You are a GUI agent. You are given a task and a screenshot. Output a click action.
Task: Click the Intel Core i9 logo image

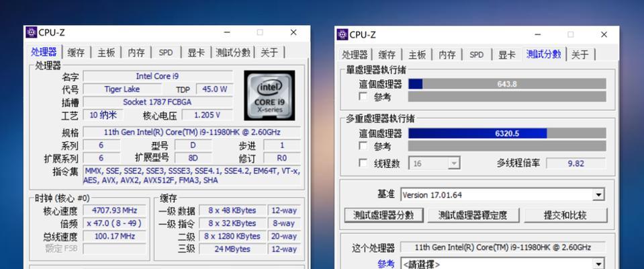(269, 95)
